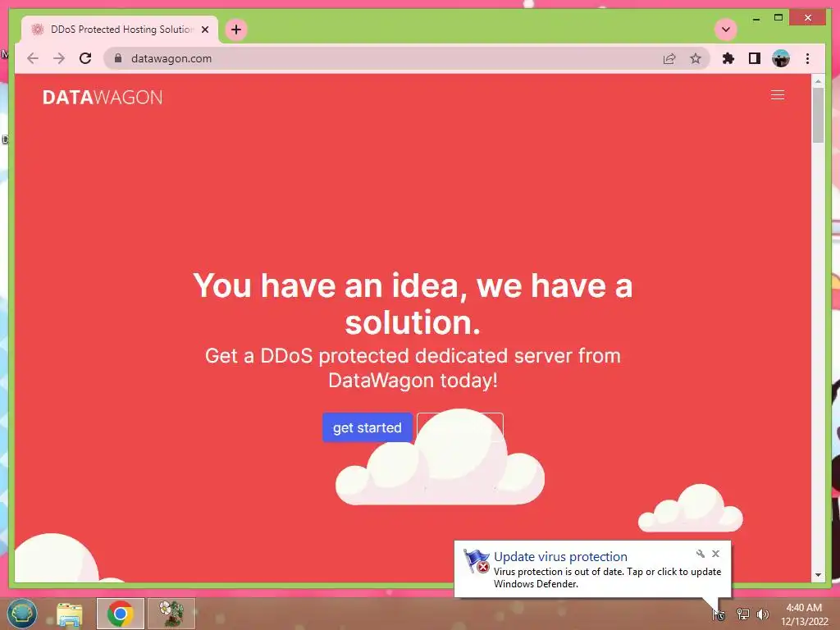Screen dimensions: 840x630
Task: Open the taskbar clock showing 4:40 AM
Action: click(x=804, y=614)
